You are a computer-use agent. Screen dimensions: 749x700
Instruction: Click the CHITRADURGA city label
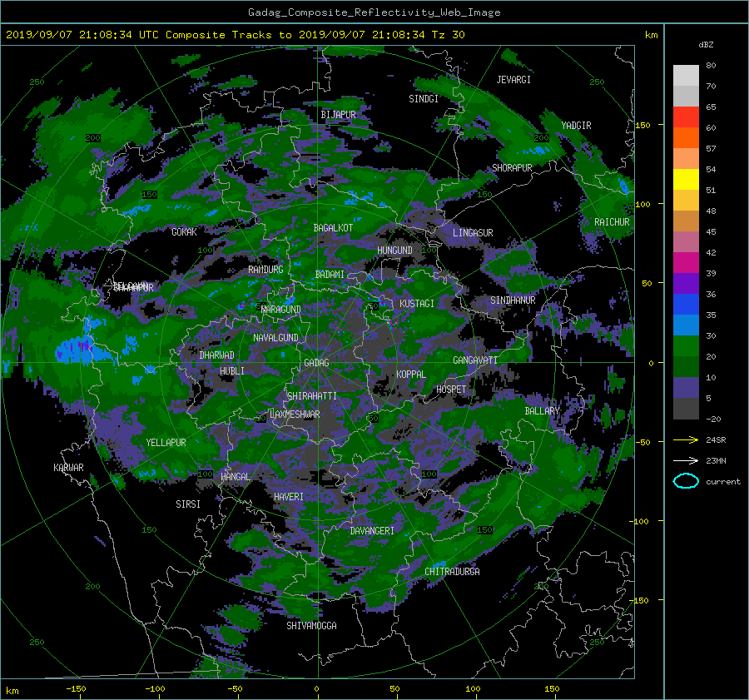(452, 572)
